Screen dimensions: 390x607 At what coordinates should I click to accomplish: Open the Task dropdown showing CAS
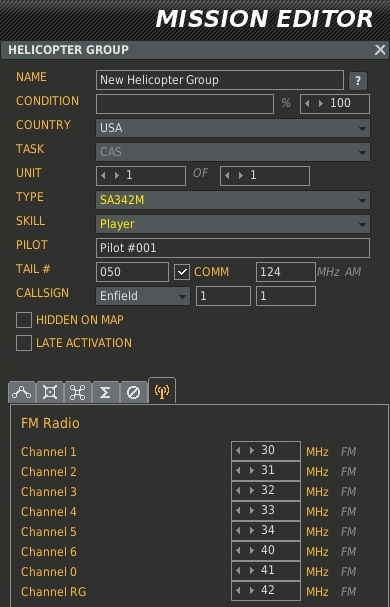(x=233, y=152)
